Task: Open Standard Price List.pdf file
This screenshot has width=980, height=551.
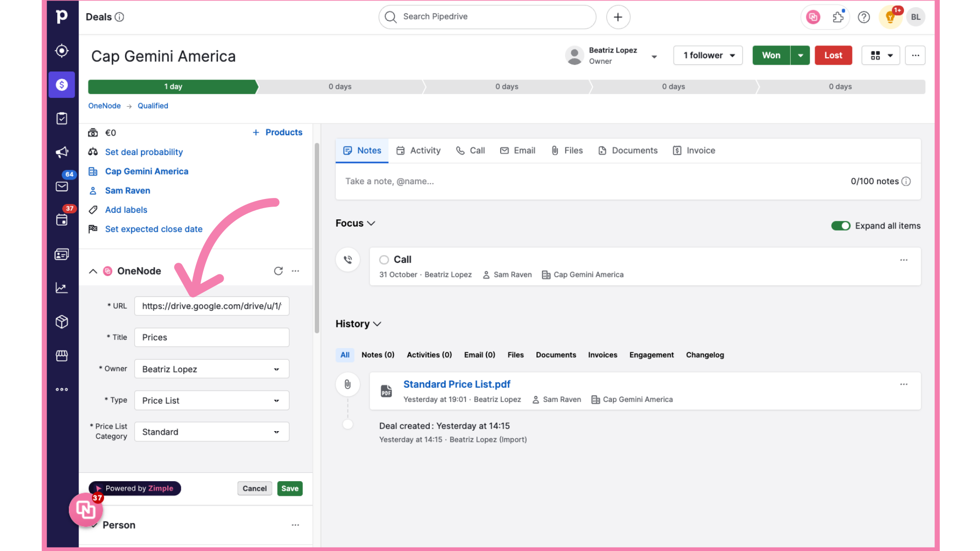Action: (456, 384)
